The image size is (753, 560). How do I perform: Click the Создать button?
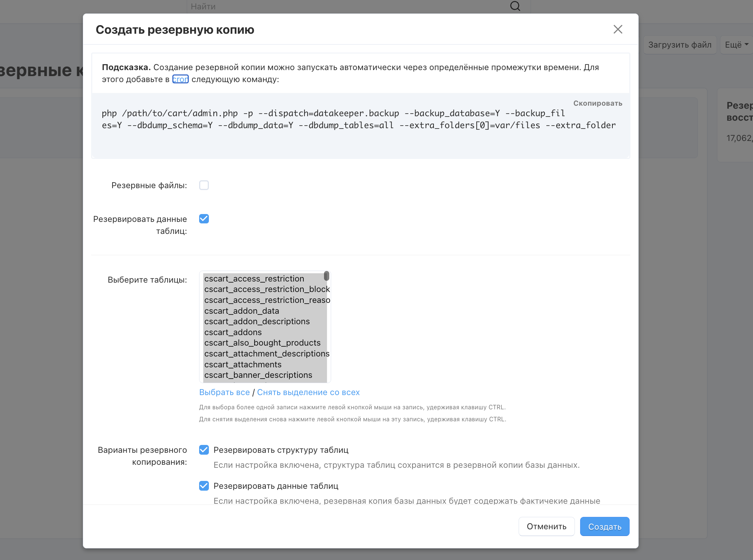[604, 527]
